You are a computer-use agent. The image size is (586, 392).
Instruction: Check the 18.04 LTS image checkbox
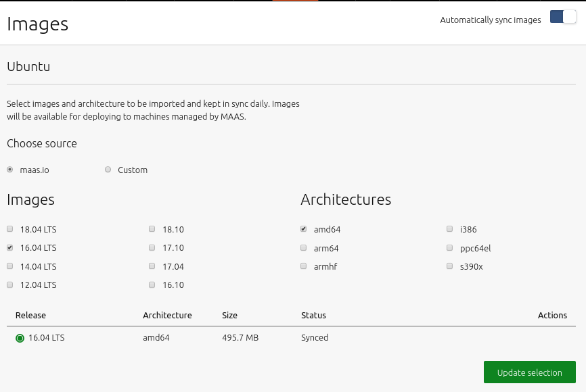point(10,229)
